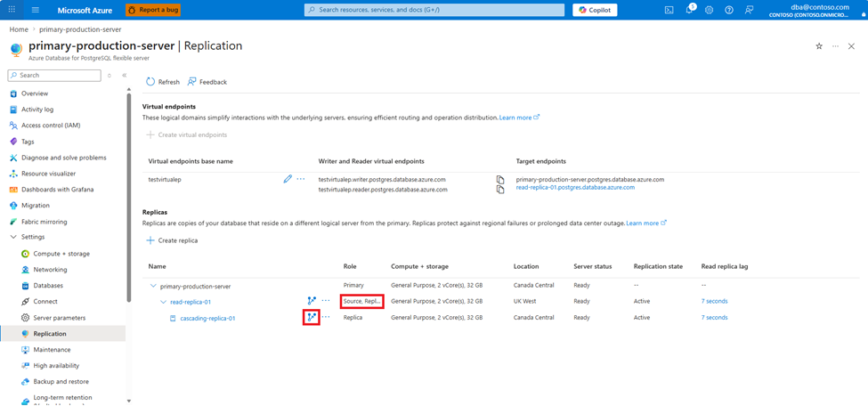Screen dimensions: 868x406
Task: Focus the Search resources, services, and docs box
Action: pyautogui.click(x=434, y=10)
